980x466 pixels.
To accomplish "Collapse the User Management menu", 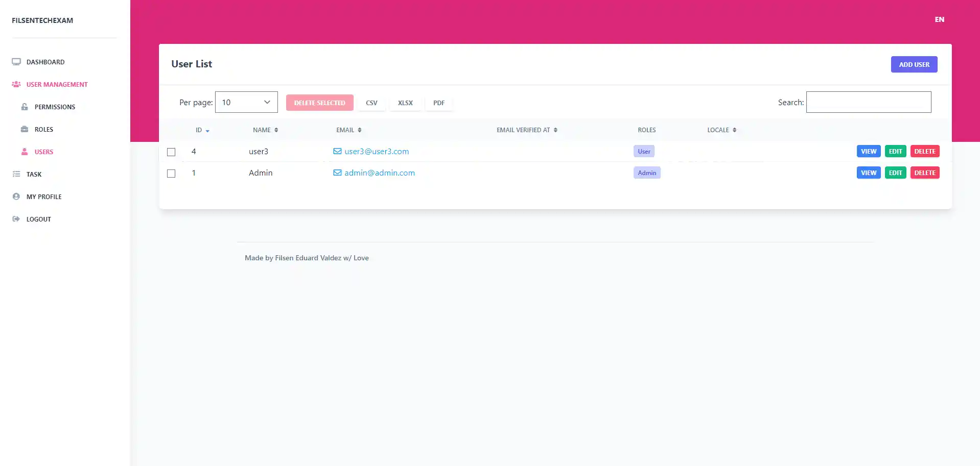I will (x=57, y=84).
